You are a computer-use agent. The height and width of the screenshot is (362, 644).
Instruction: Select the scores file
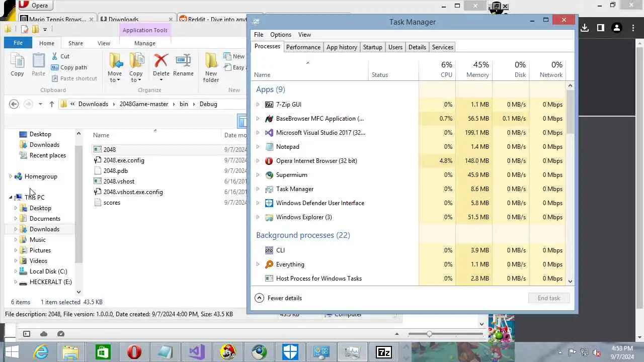(x=112, y=203)
